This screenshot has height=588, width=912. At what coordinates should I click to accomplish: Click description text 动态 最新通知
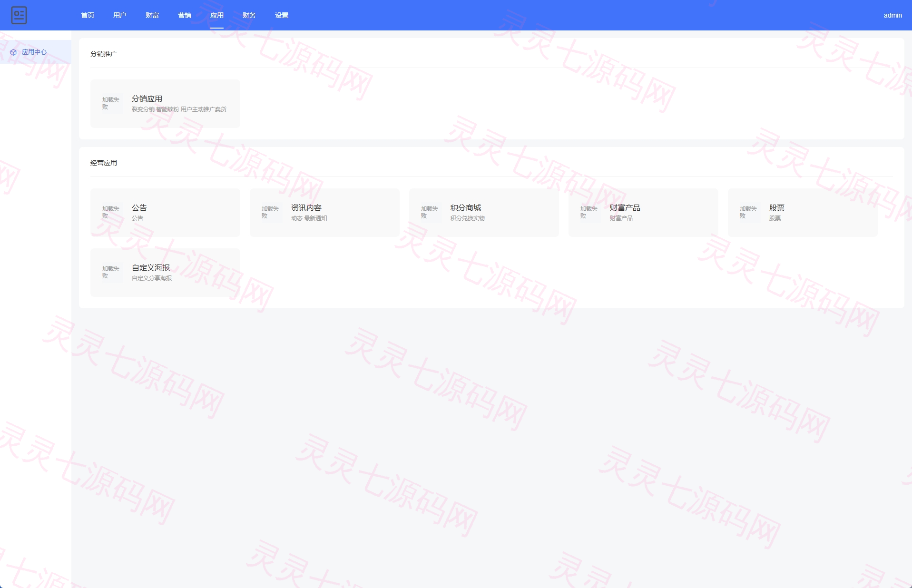[309, 218]
